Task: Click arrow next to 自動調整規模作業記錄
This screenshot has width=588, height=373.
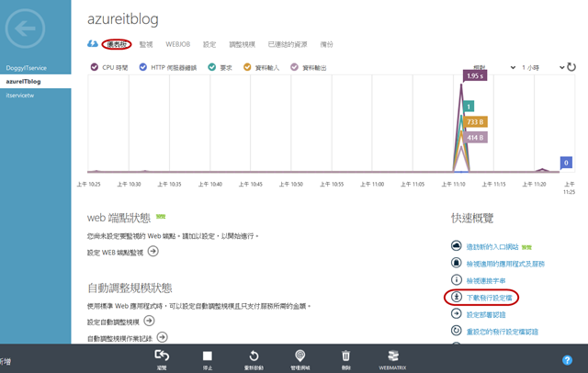Action: coord(162,337)
